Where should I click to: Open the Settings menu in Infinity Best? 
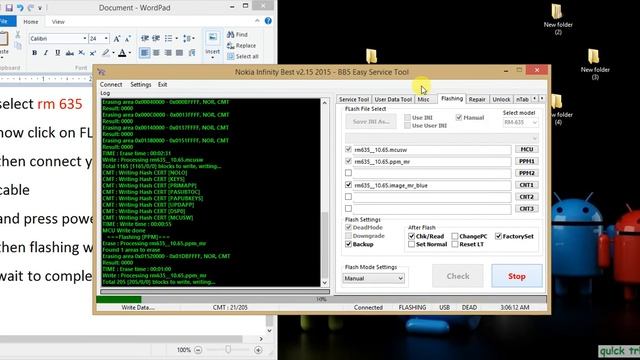coord(141,84)
